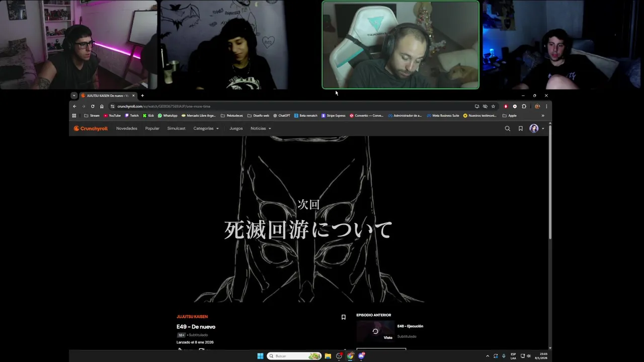Open the JUJUTSU KAISEN series link
644x362 pixels.
point(192,317)
